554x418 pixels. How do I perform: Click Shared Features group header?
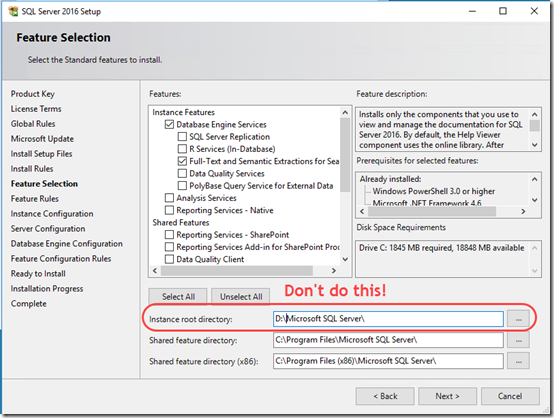(181, 222)
